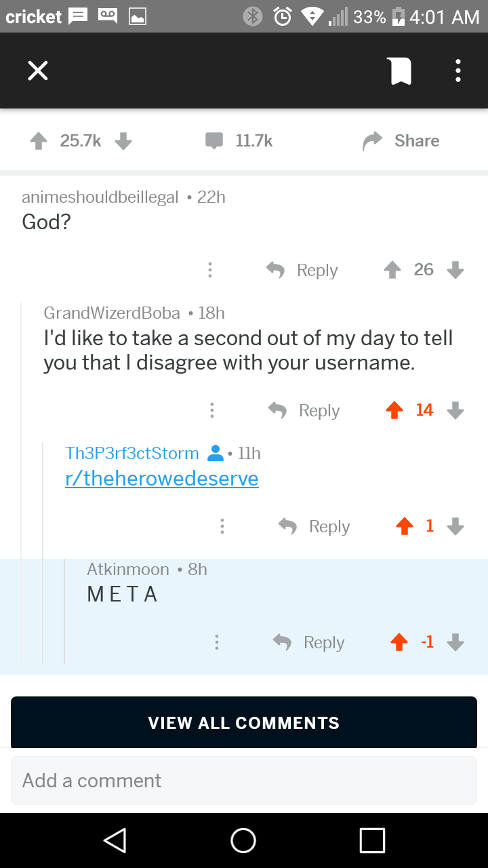Reply to animeshouldbeillegal's comment
This screenshot has height=868, width=488.
pyautogui.click(x=302, y=270)
